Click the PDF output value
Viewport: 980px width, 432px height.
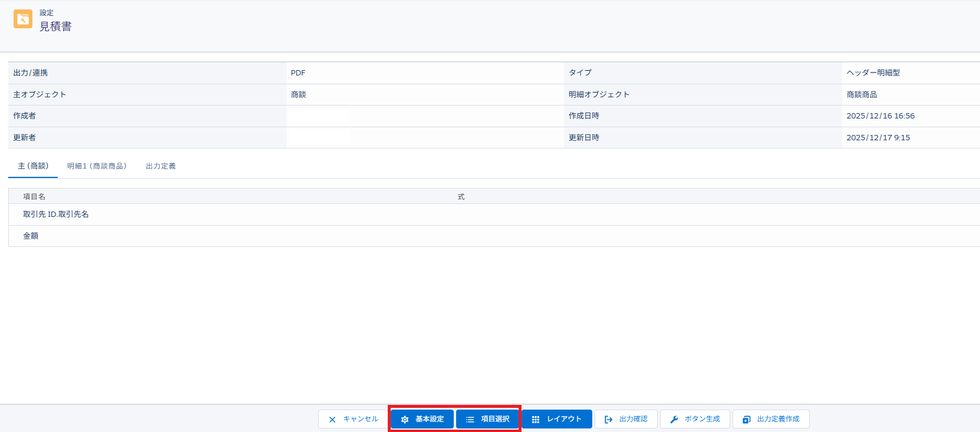298,73
